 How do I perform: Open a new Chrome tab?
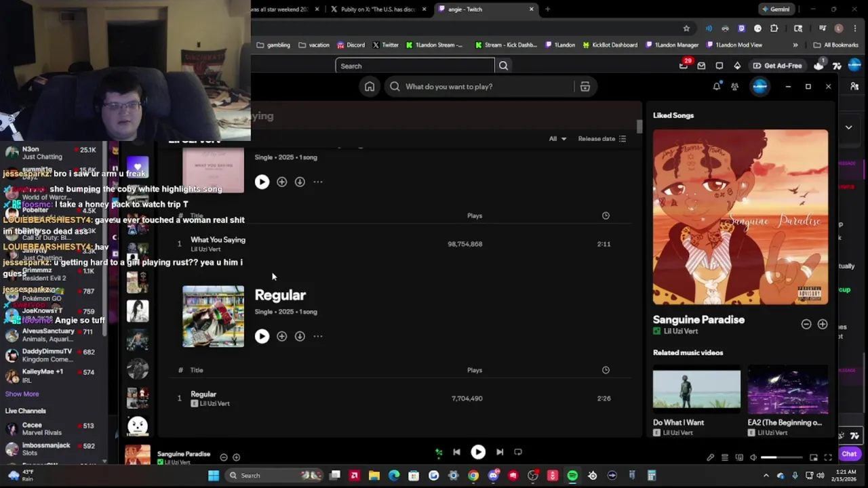pos(548,9)
